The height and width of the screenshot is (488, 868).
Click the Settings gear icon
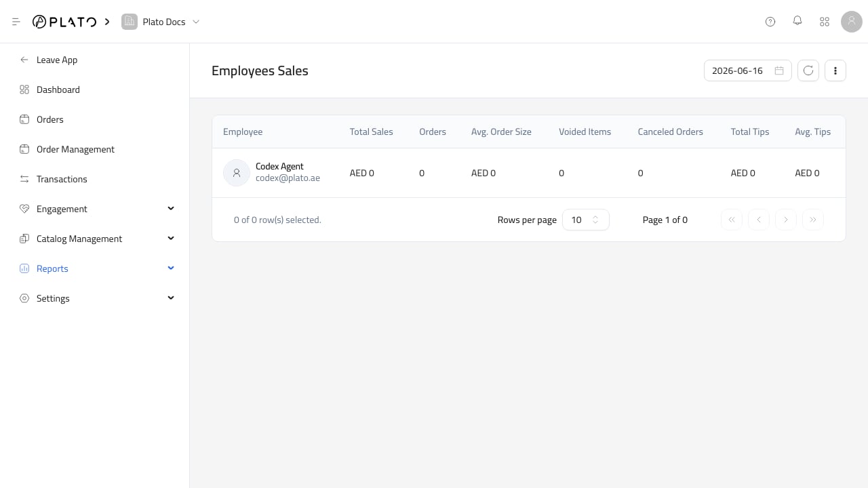(x=24, y=298)
